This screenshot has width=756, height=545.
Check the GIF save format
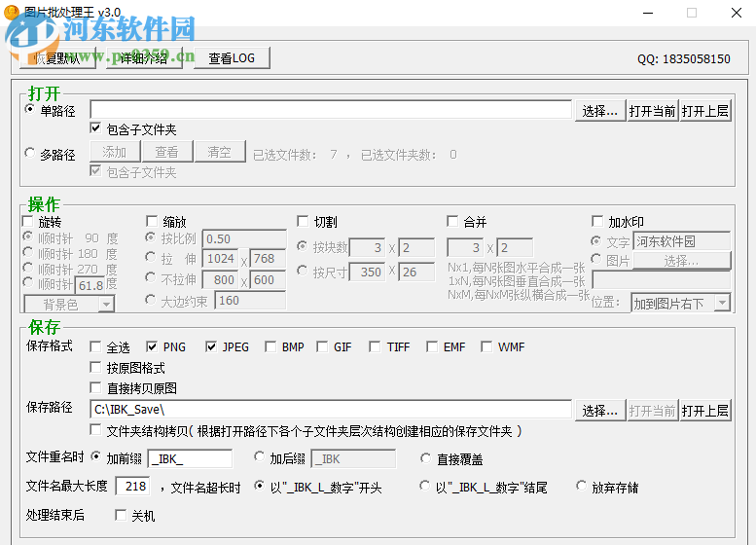[x=322, y=346]
